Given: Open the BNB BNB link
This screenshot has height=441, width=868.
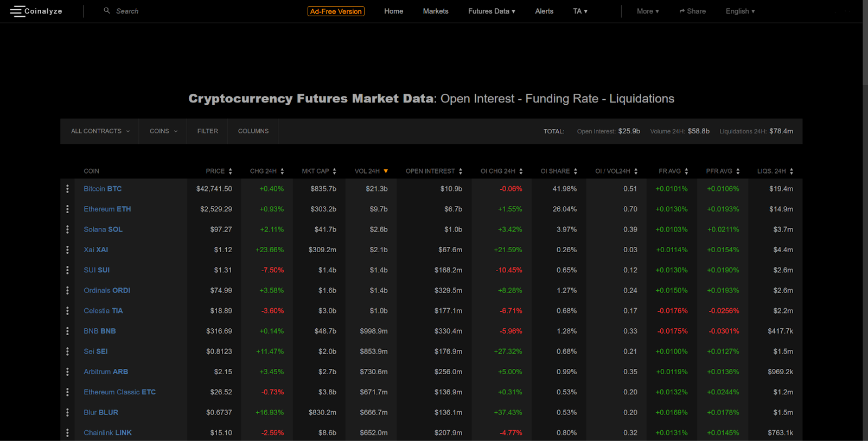Looking at the screenshot, I should (x=100, y=331).
